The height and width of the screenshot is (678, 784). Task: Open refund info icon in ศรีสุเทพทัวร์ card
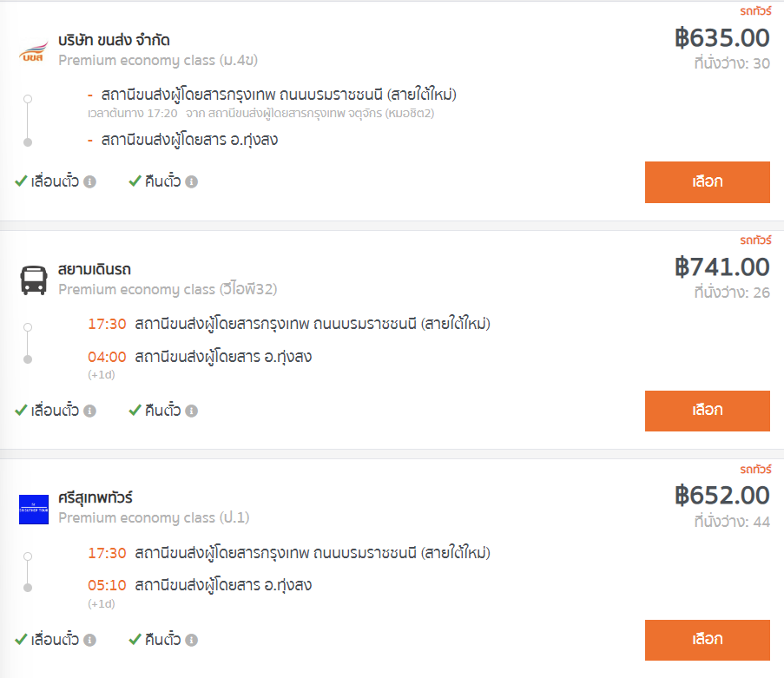pyautogui.click(x=192, y=640)
